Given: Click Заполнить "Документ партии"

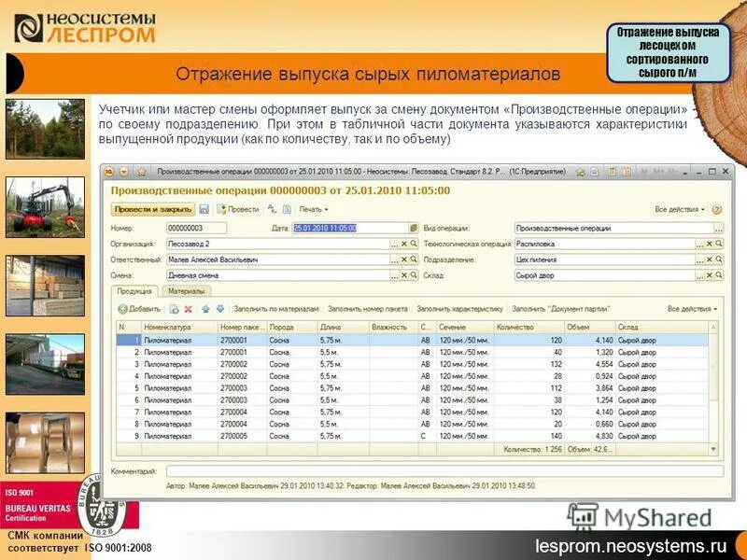Looking at the screenshot, I should [x=561, y=309].
